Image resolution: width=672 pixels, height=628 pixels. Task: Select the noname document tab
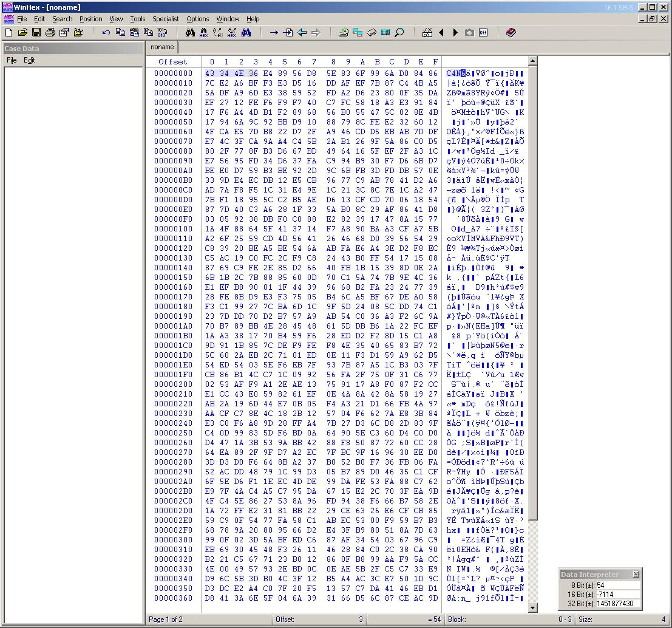click(x=161, y=47)
